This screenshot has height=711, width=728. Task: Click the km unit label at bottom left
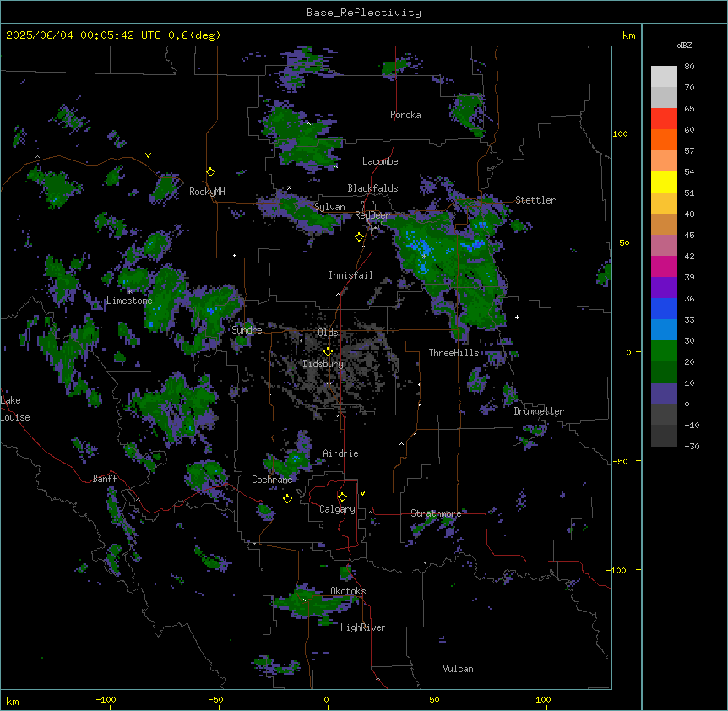click(x=13, y=701)
